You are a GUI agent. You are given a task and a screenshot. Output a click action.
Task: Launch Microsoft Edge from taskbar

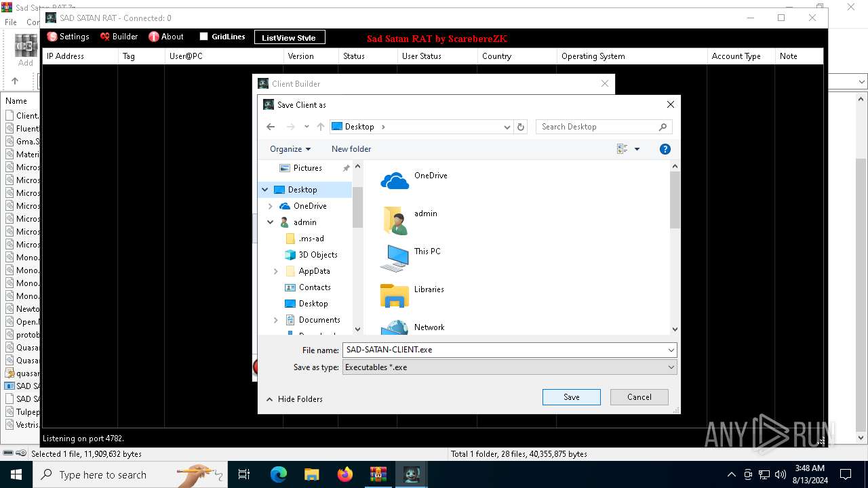tap(279, 474)
